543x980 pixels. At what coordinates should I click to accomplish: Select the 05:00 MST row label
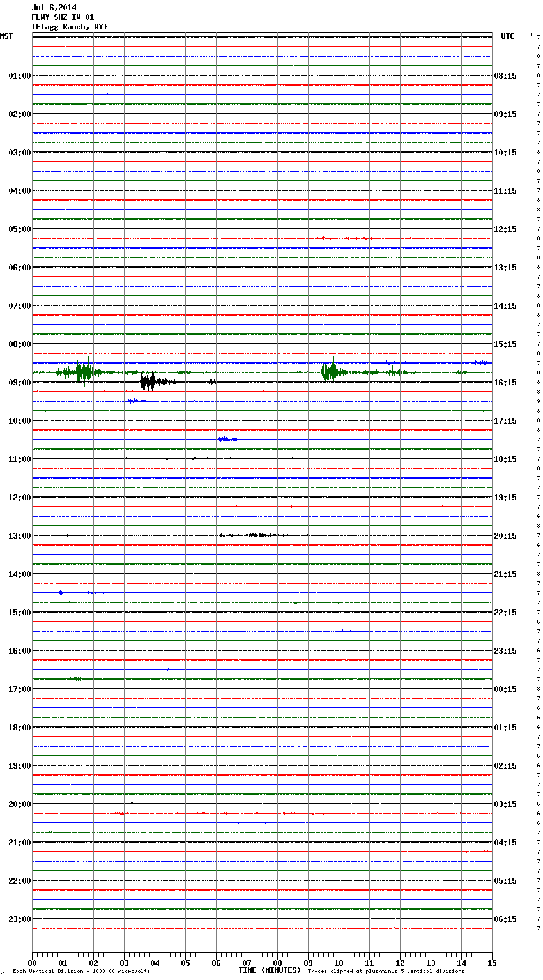(20, 229)
